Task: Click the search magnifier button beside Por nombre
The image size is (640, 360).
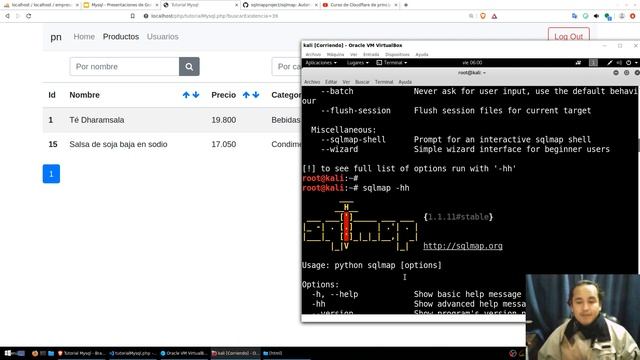Action: [x=189, y=67]
